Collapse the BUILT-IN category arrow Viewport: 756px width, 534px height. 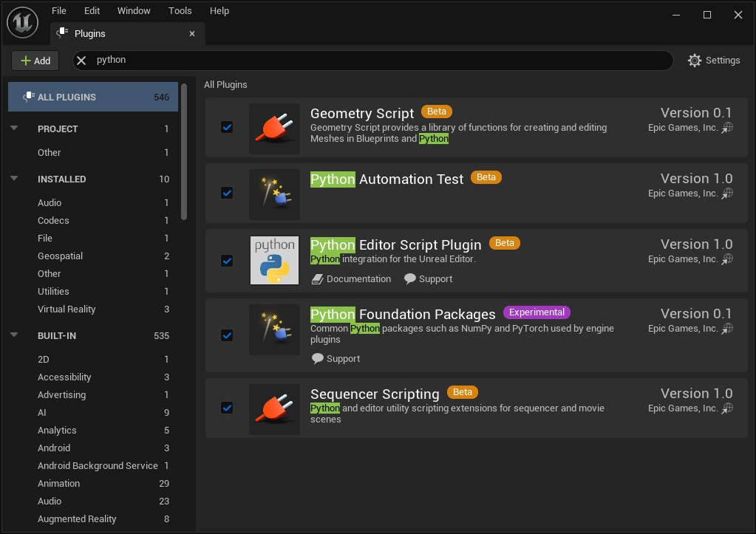coord(14,335)
